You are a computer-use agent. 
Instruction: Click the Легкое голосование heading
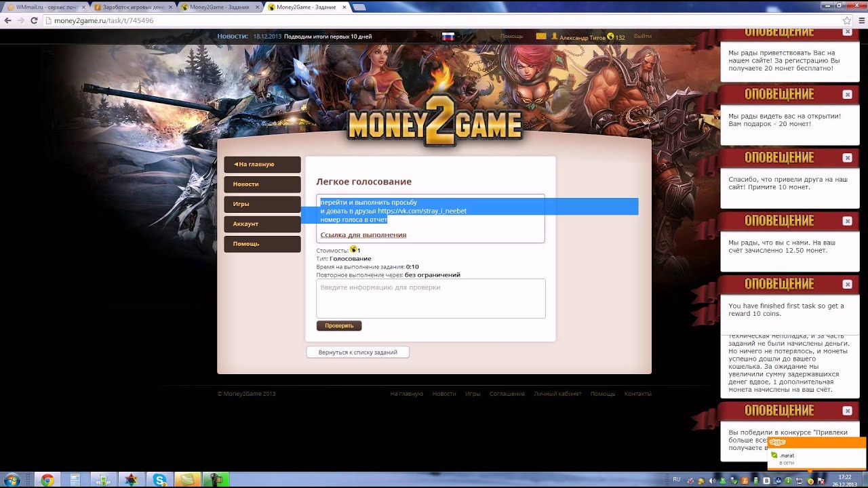pyautogui.click(x=364, y=182)
